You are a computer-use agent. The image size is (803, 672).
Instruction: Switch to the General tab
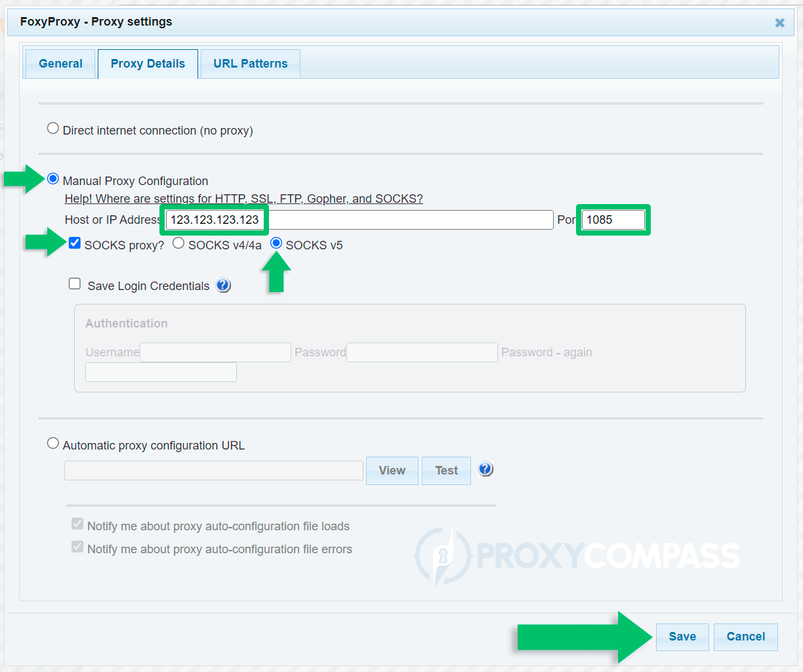[x=60, y=64]
